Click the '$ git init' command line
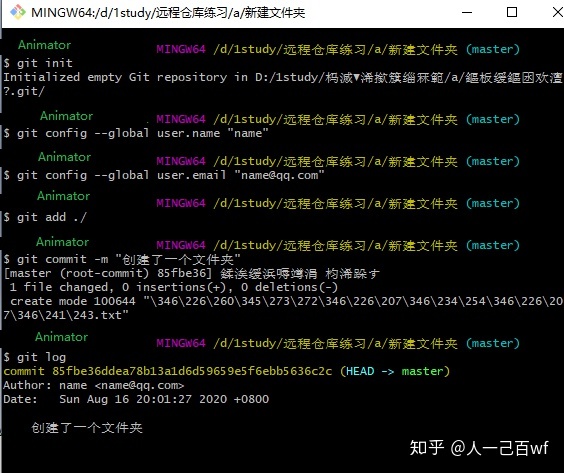The width and height of the screenshot is (564, 473). pos(38,63)
